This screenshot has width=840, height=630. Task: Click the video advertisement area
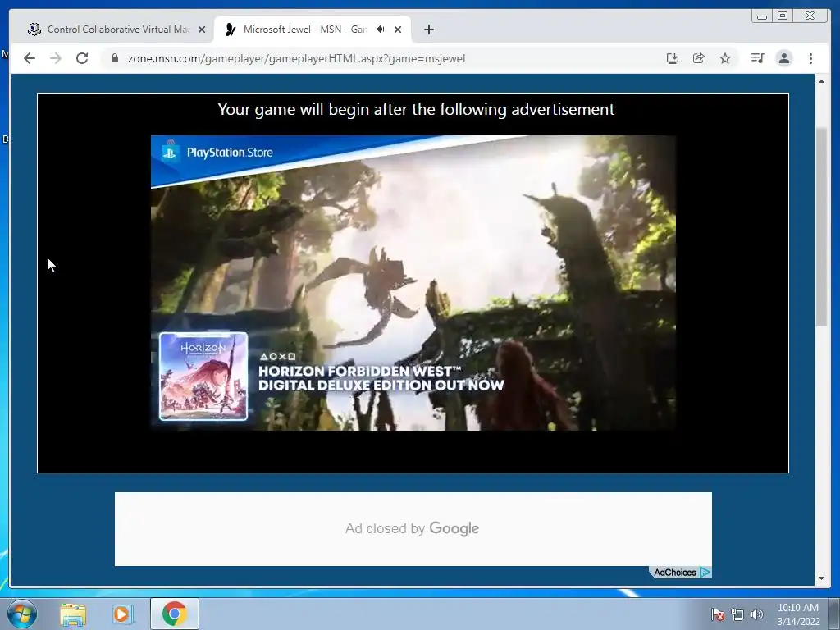coord(413,283)
